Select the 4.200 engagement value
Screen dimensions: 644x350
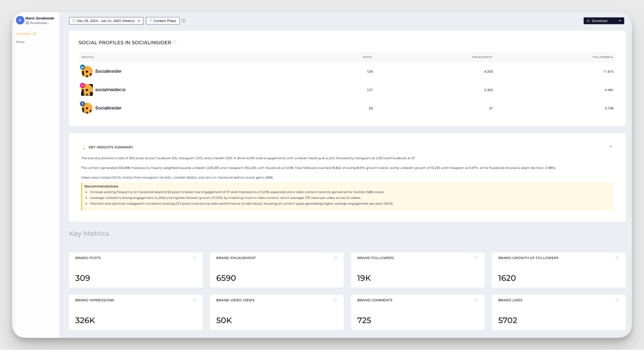(x=488, y=72)
